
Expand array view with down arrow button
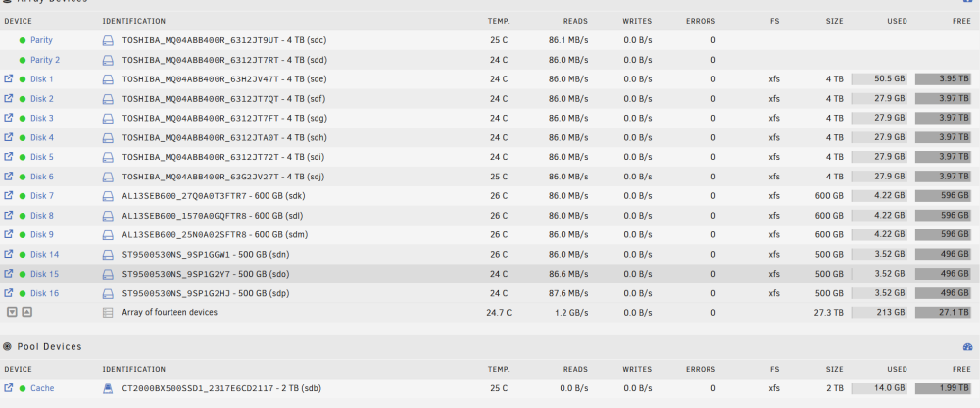pos(12,312)
